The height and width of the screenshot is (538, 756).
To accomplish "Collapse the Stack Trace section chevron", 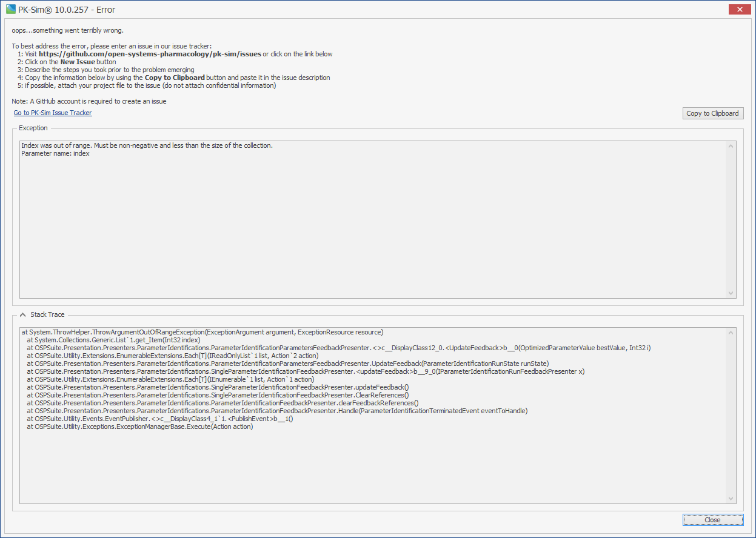I will point(23,314).
